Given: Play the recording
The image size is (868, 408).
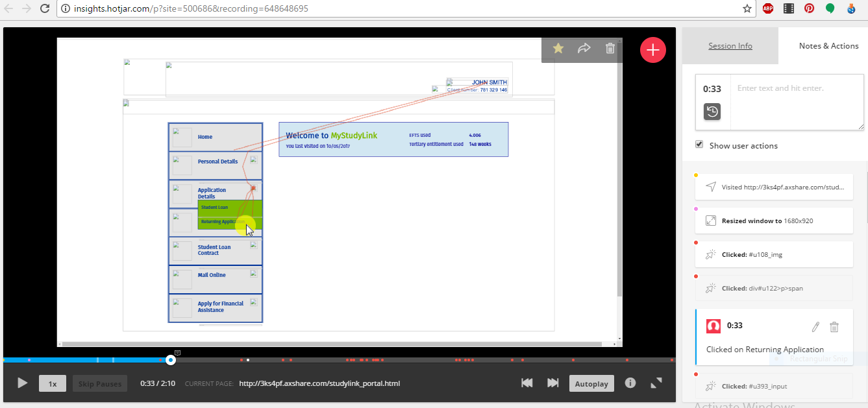Looking at the screenshot, I should point(22,383).
